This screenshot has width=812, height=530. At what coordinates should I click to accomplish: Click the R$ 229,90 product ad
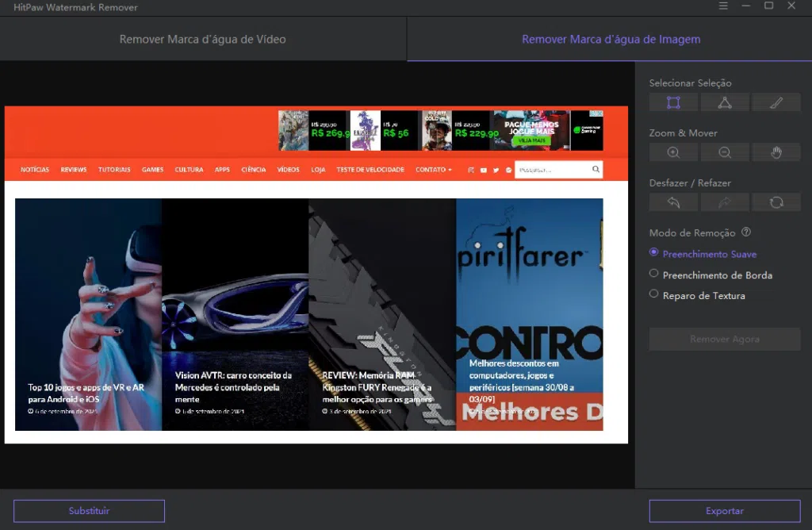pos(456,131)
